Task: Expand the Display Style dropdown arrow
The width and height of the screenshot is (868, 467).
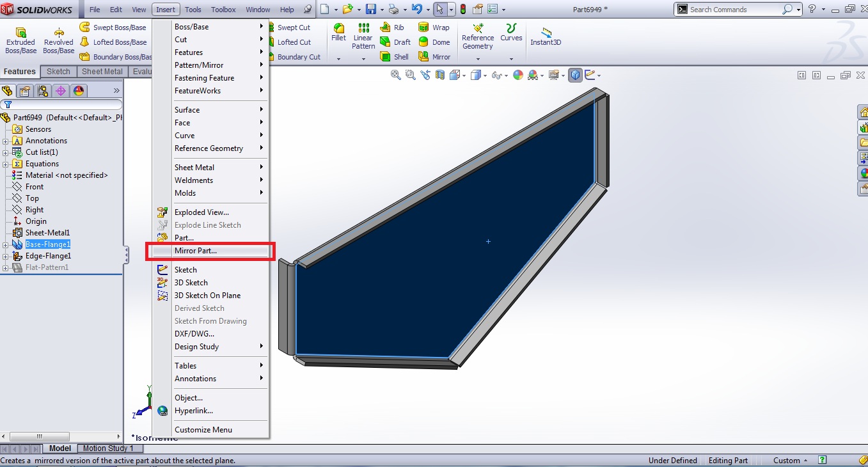Action: [484, 75]
